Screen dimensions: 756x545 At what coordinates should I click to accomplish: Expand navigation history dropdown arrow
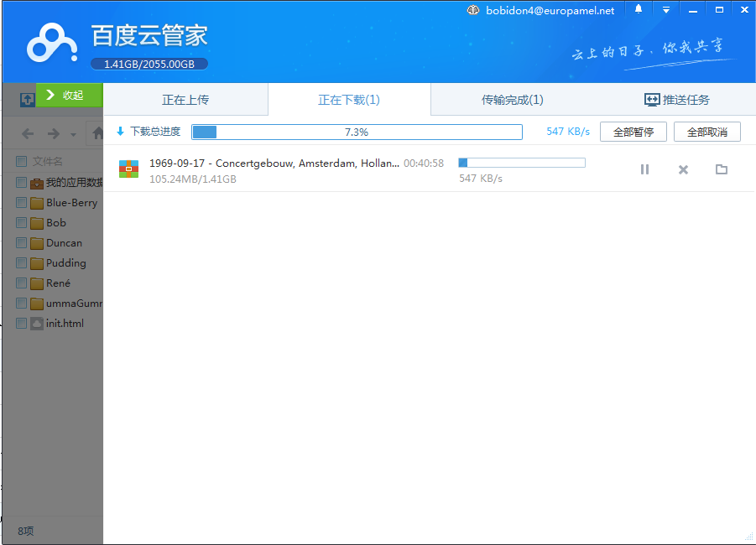(x=74, y=134)
